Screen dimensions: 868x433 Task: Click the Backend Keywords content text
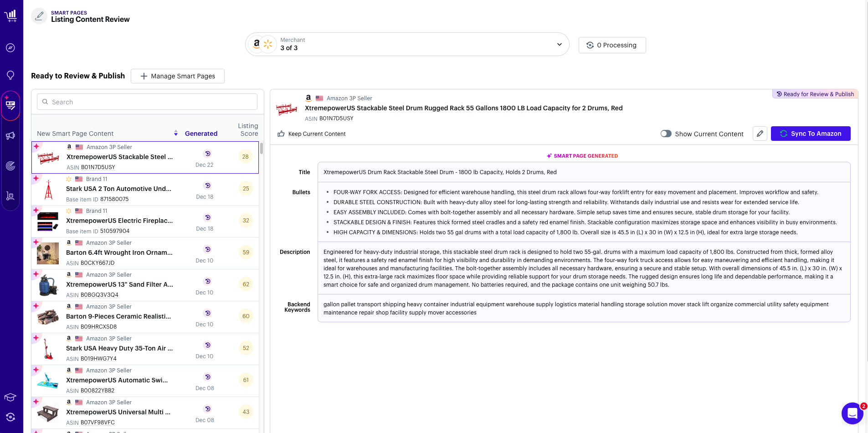tap(576, 309)
